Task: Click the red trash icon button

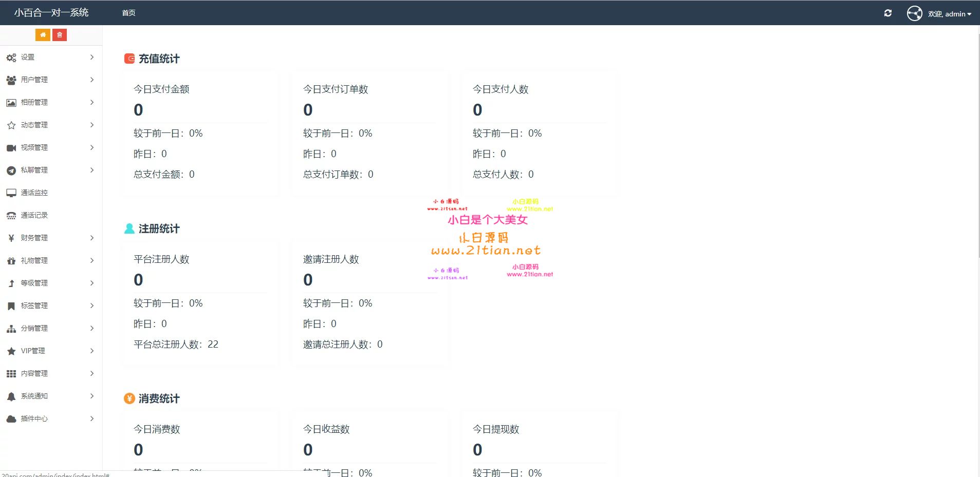Action: [60, 35]
